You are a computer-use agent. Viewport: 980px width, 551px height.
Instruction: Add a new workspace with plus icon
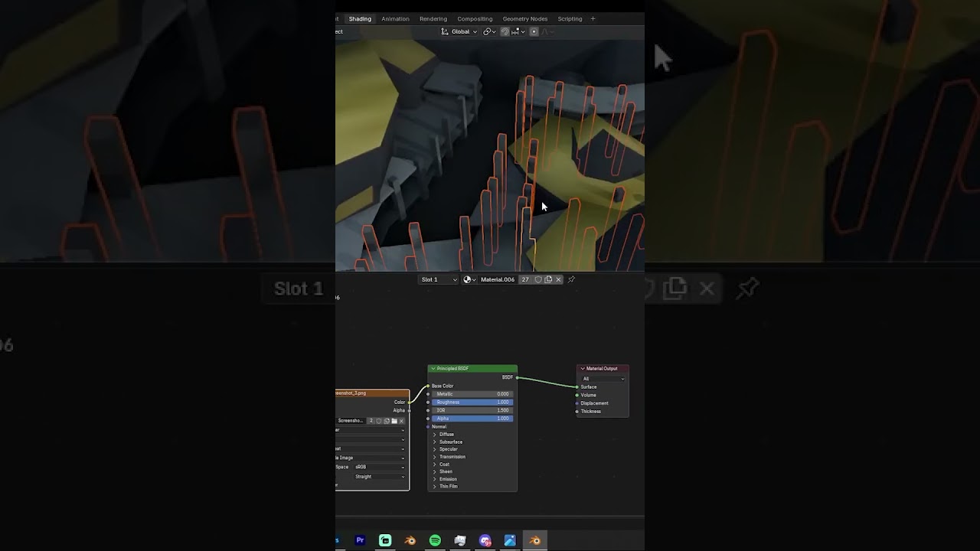click(593, 18)
